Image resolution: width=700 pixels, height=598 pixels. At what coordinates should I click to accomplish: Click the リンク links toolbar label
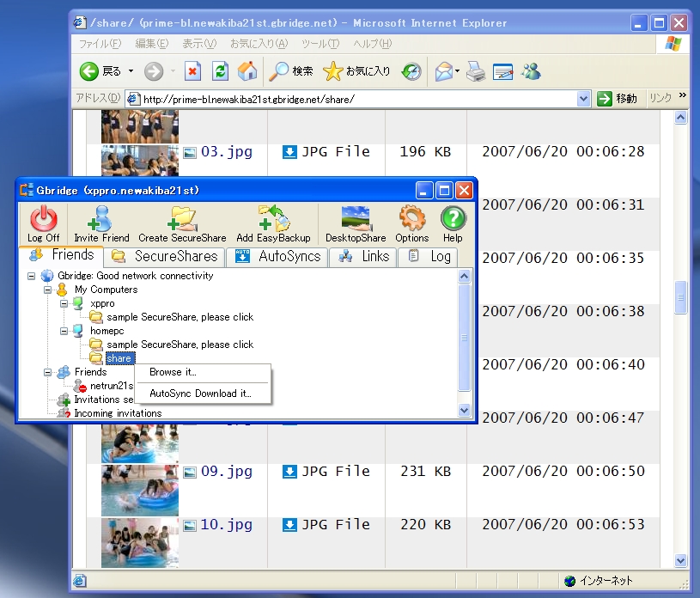pos(660,98)
